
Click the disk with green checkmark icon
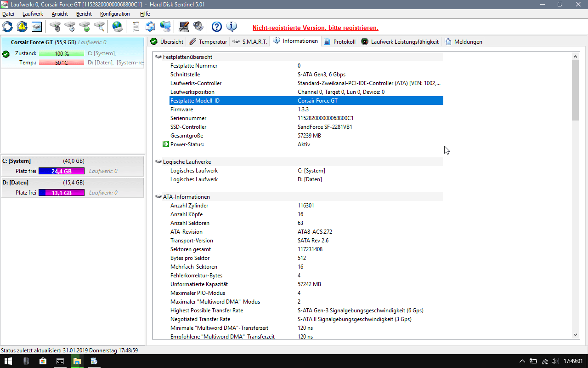click(x=85, y=27)
